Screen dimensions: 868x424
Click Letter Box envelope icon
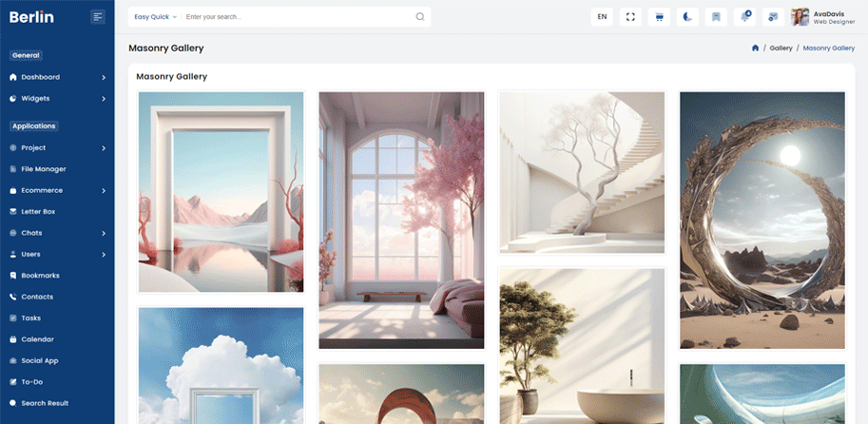[x=13, y=211]
